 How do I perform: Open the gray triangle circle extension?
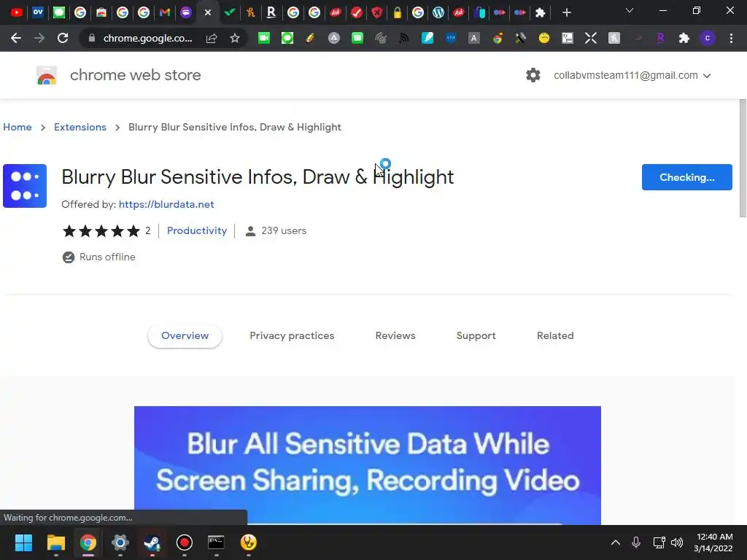pyautogui.click(x=334, y=38)
